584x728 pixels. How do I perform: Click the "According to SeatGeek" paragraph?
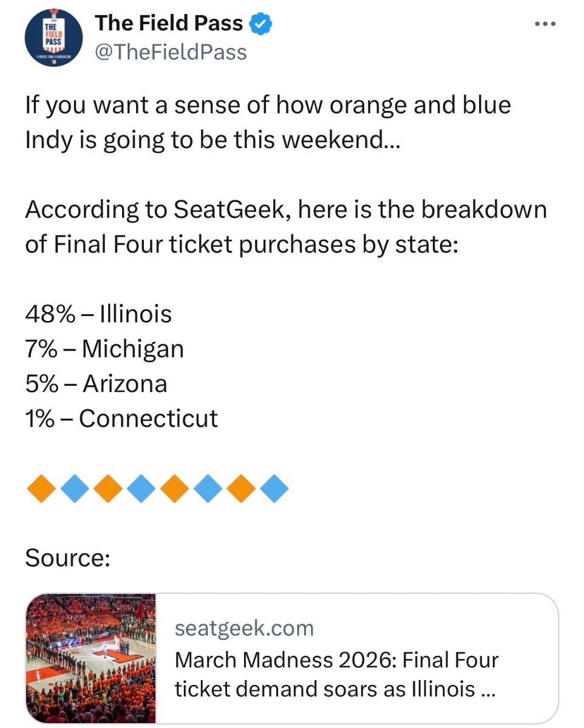click(285, 226)
